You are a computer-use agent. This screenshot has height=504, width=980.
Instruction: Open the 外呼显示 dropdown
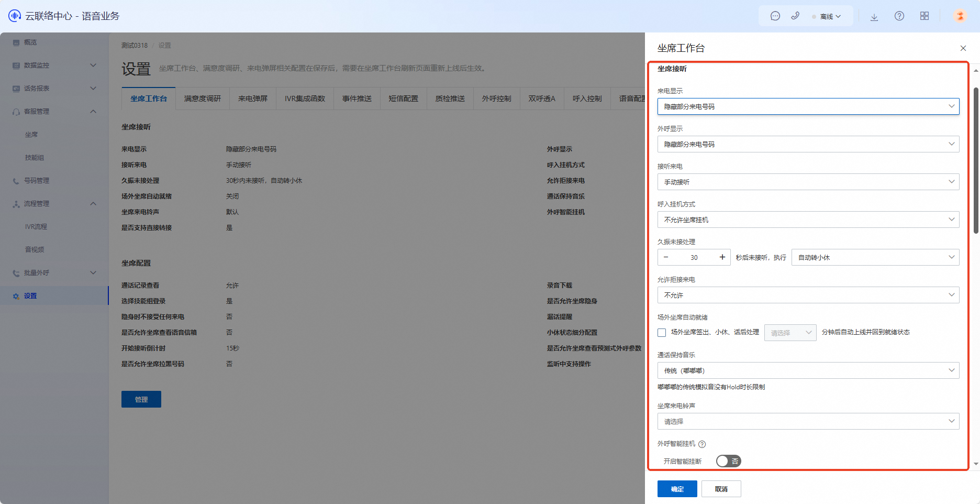(x=808, y=144)
